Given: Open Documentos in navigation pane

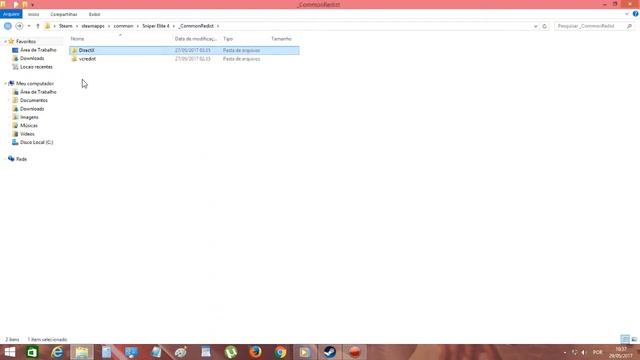Looking at the screenshot, I should (x=33, y=100).
